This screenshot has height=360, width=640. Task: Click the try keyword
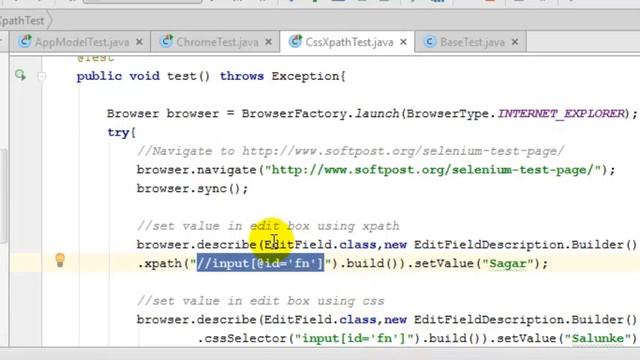tap(118, 133)
